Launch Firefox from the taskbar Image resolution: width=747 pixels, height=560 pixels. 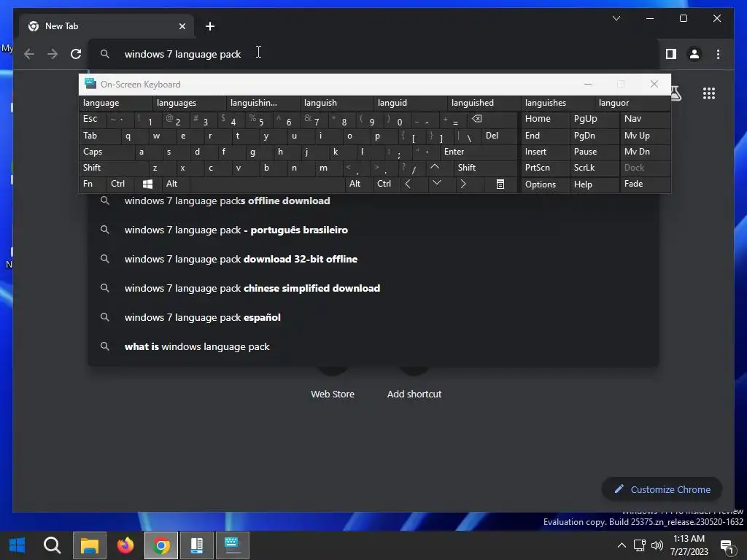click(125, 545)
